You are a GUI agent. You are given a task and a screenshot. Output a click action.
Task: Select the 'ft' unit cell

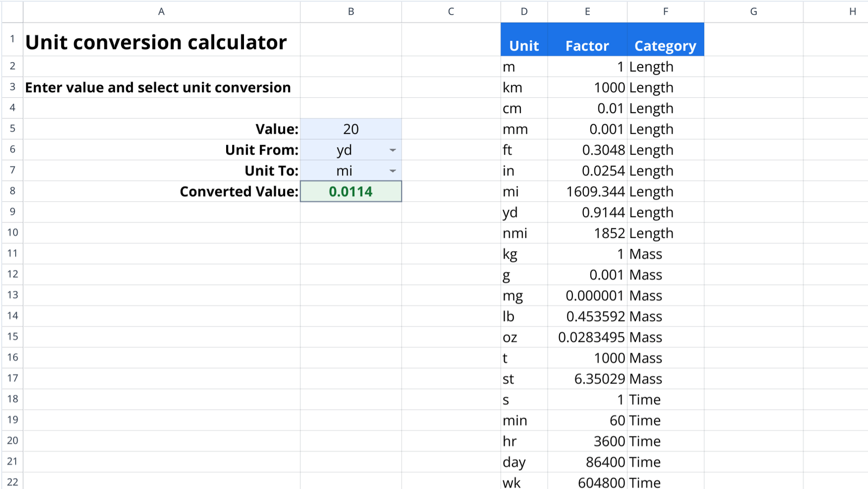tap(524, 150)
